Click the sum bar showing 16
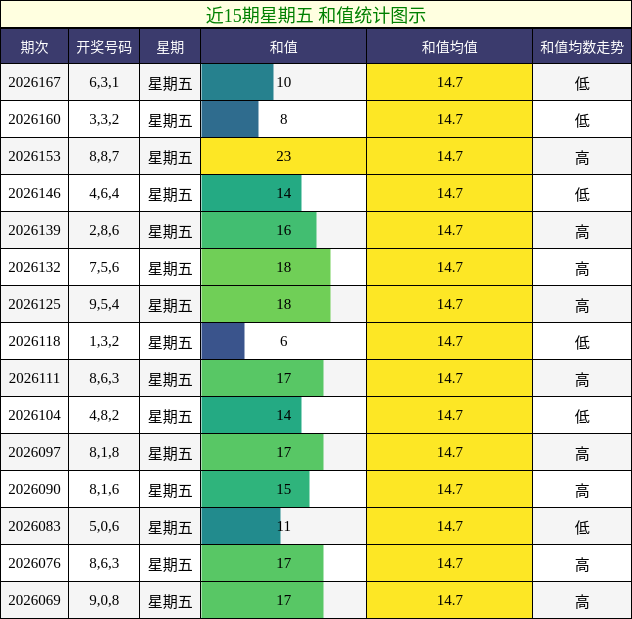The width and height of the screenshot is (632, 619). pyautogui.click(x=259, y=230)
